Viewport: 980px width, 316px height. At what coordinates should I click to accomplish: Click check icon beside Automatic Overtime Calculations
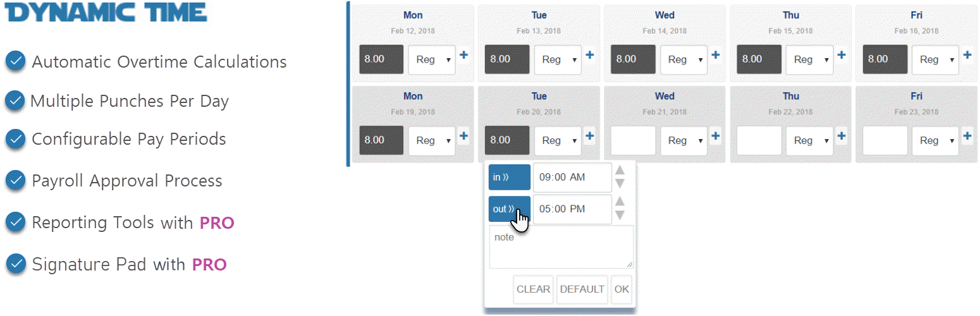point(16,61)
